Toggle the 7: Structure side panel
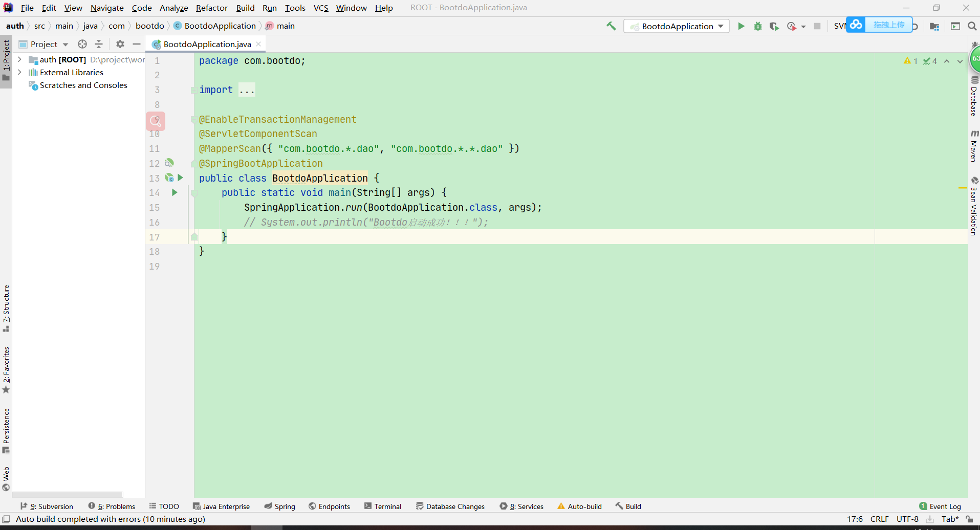This screenshot has width=980, height=530. [x=6, y=308]
